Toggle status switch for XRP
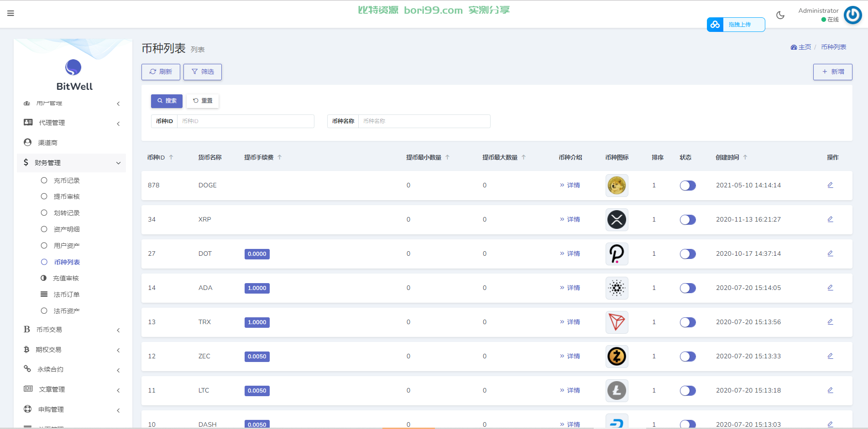The image size is (868, 429). [688, 220]
